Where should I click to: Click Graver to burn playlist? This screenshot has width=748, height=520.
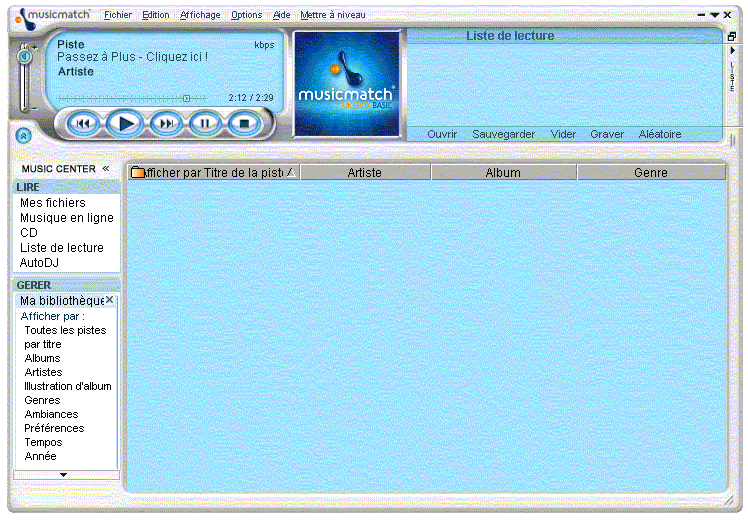click(607, 134)
